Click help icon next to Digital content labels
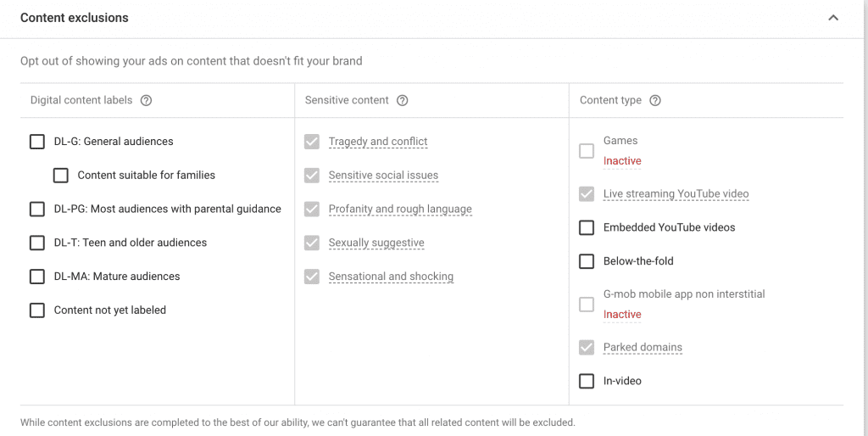 tap(146, 100)
